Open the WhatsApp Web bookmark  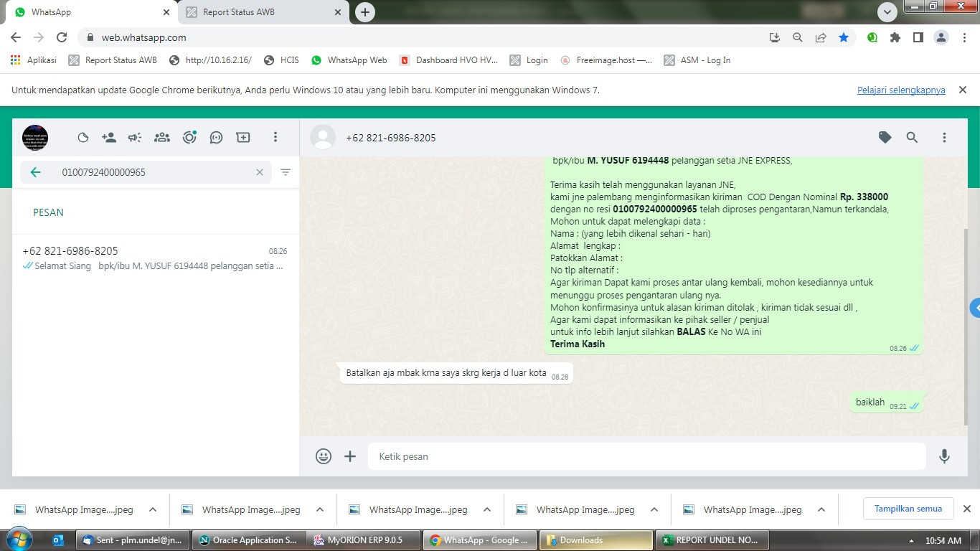point(349,60)
